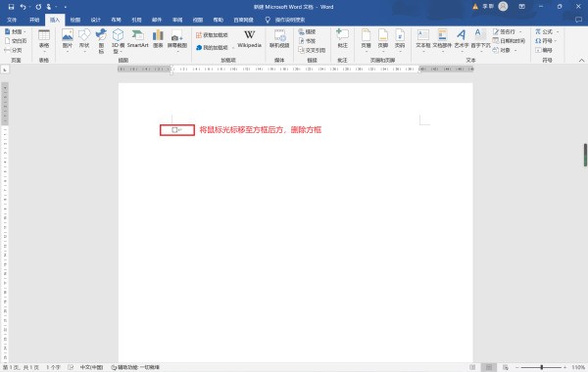Switch to the 开始 (Home) tab
The width and height of the screenshot is (588, 372).
[x=34, y=20]
